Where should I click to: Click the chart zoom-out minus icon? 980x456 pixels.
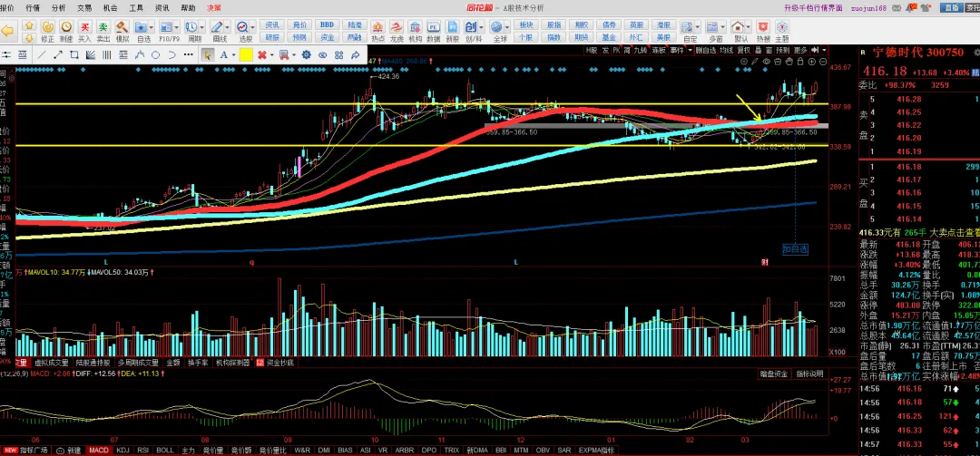822,62
